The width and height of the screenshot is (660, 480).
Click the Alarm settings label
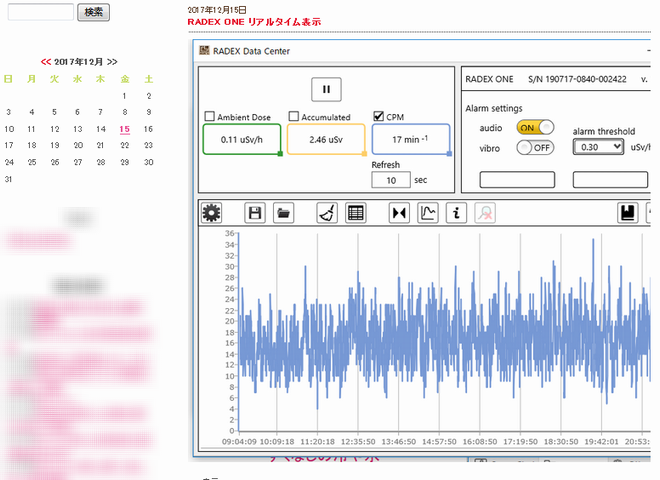coord(494,108)
